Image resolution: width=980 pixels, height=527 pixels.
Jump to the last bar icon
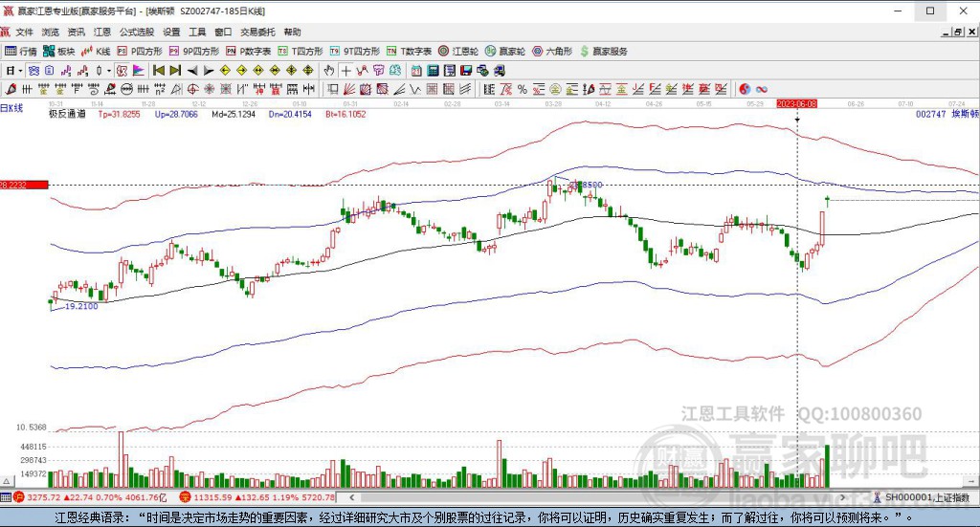(175, 71)
